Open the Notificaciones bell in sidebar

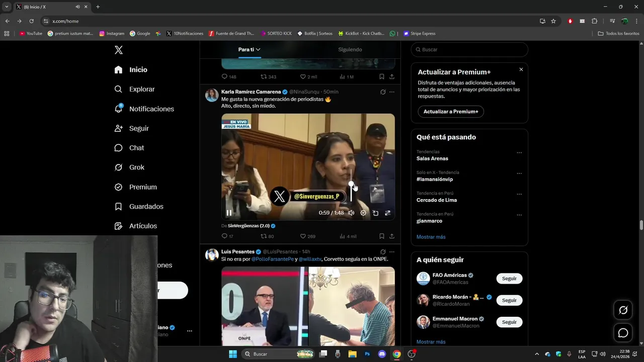coord(144,109)
